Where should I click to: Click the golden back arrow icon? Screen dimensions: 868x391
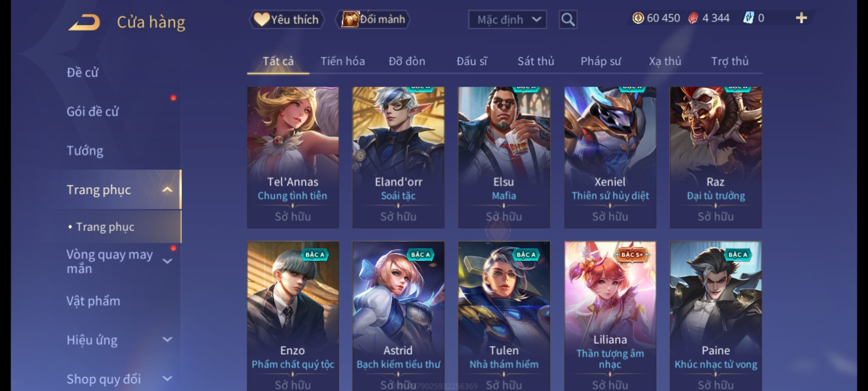(84, 22)
